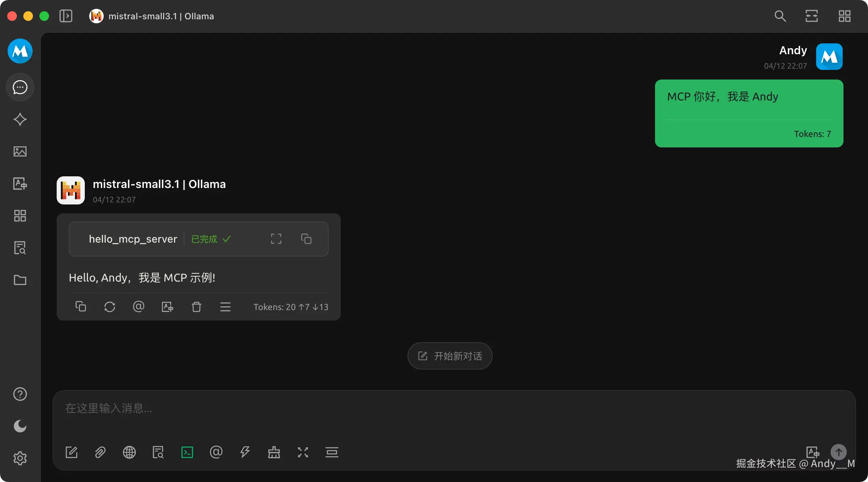Click the @ mention model icon in input bar

click(x=216, y=452)
